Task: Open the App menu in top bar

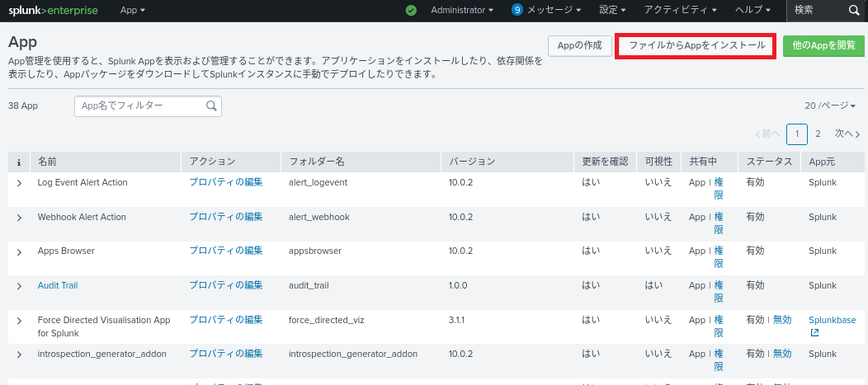Action: pyautogui.click(x=132, y=10)
